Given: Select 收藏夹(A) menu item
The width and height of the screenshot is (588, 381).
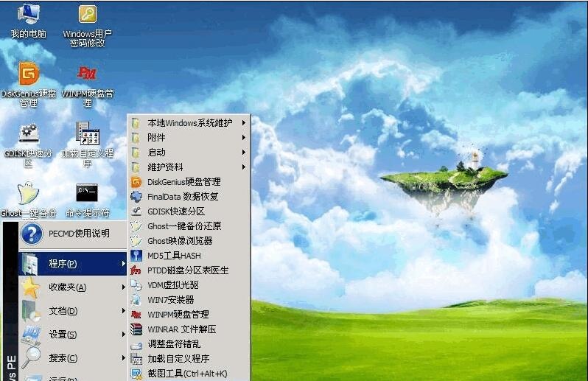Looking at the screenshot, I should [73, 287].
